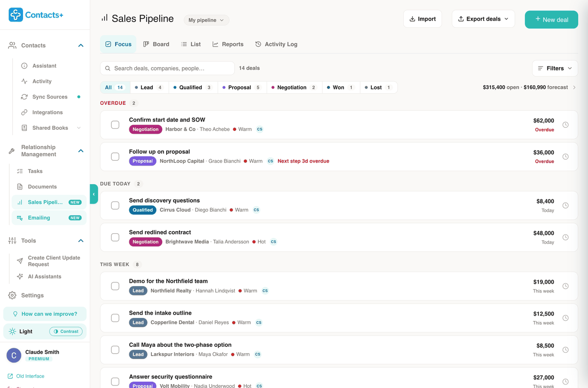Click the clock icon on Cirrus Cloud deal
This screenshot has width=588, height=388.
pyautogui.click(x=565, y=205)
